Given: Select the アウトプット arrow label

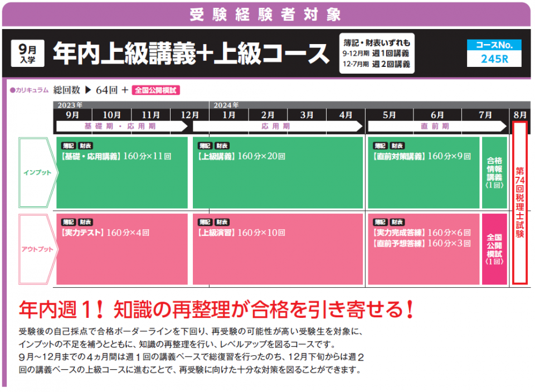Looking at the screenshot, I should point(37,249).
